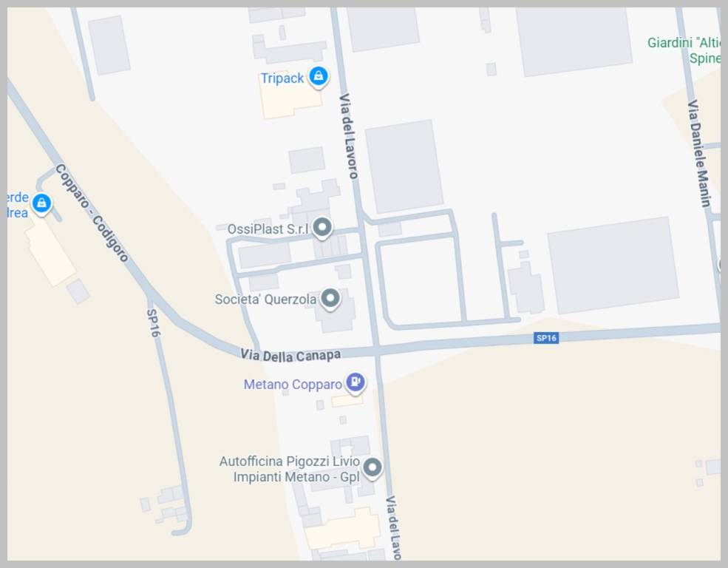
Task: Open Autofficina Pigozzi Livio Impianti Metano label
Action: pos(290,469)
